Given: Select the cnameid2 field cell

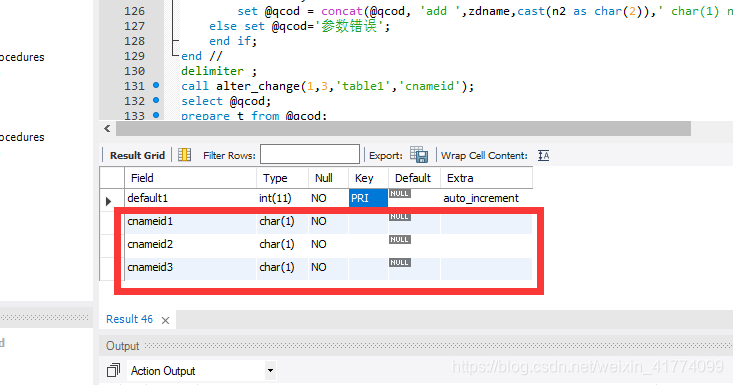Looking at the screenshot, I should pos(190,244).
